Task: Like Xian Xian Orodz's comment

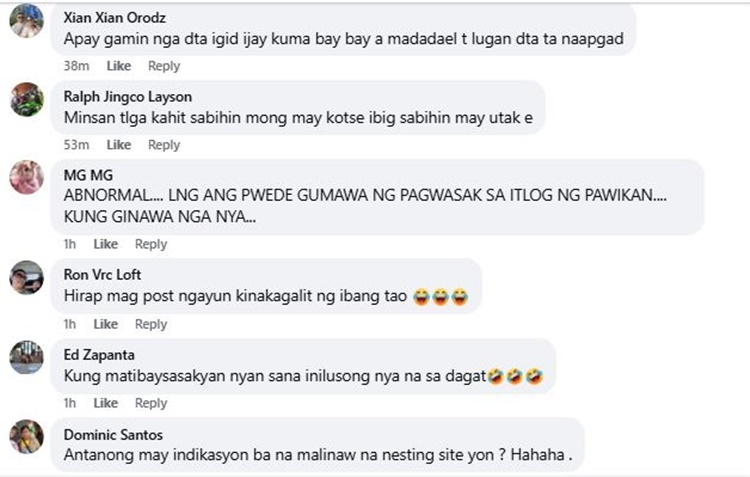Action: [119, 66]
